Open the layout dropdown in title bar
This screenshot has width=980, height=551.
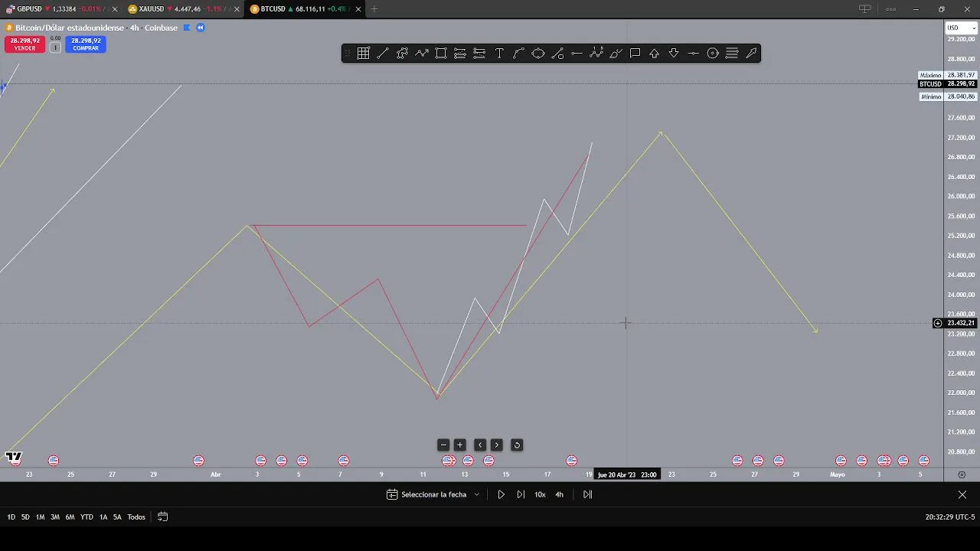[x=865, y=9]
